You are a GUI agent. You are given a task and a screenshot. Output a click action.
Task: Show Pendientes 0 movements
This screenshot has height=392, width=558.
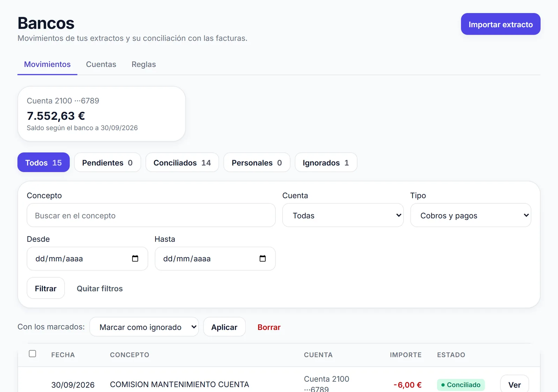pos(107,163)
